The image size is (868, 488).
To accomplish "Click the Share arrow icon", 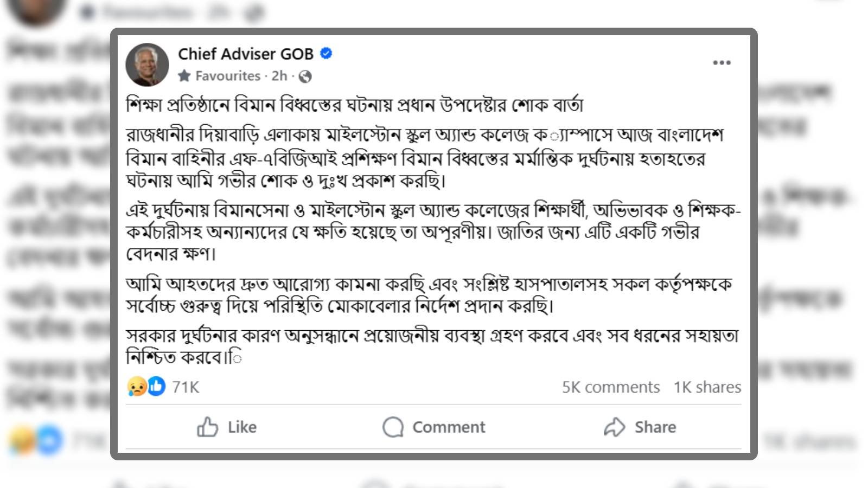I will (614, 427).
